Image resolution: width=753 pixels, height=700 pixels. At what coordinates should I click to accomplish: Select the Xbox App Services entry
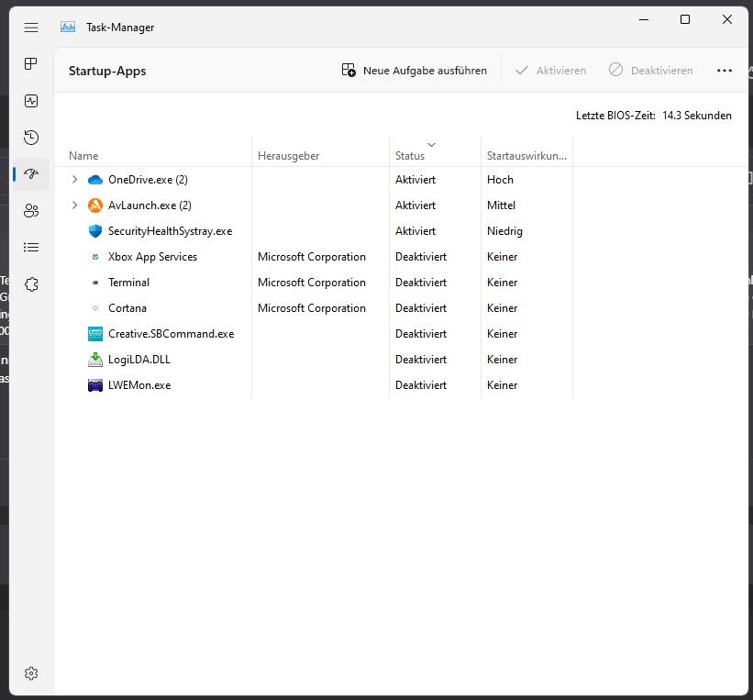point(153,257)
